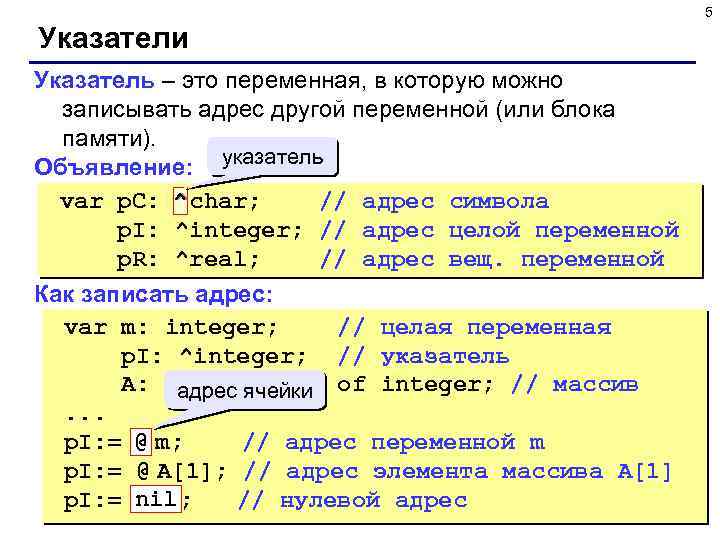The height and width of the screenshot is (540, 720).
Task: Click the text 'памяти).'
Action: click(x=109, y=139)
